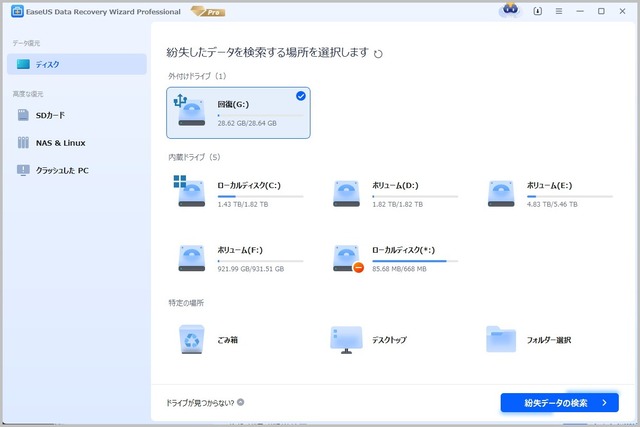Select the ボリューム(D:) drive icon
Image resolution: width=640 pixels, height=427 pixels.
point(346,193)
